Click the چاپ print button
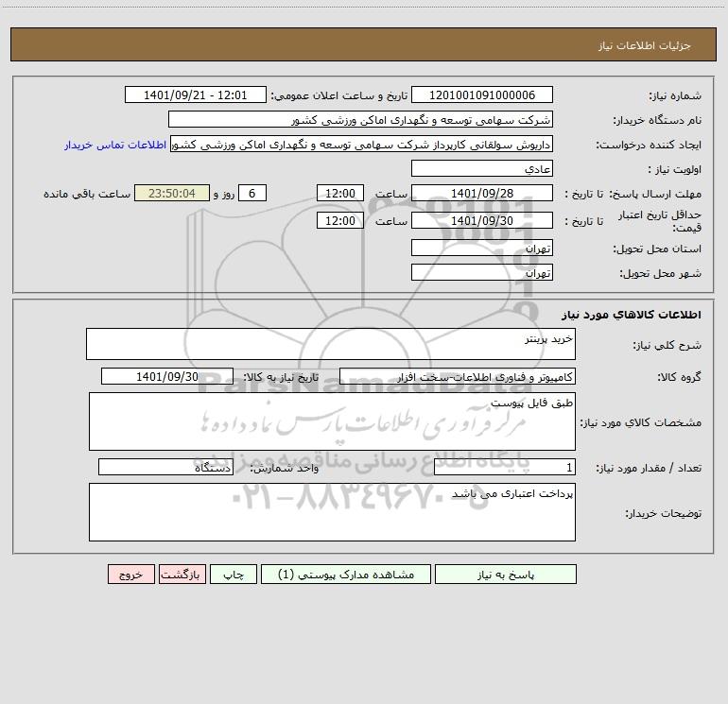 [x=234, y=575]
